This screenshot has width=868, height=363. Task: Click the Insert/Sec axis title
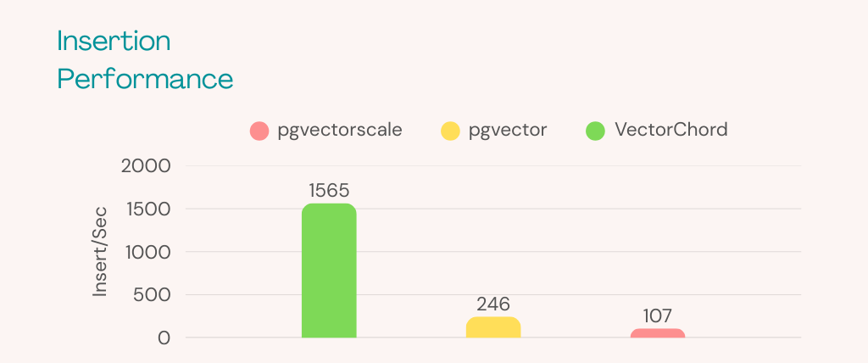[101, 252]
